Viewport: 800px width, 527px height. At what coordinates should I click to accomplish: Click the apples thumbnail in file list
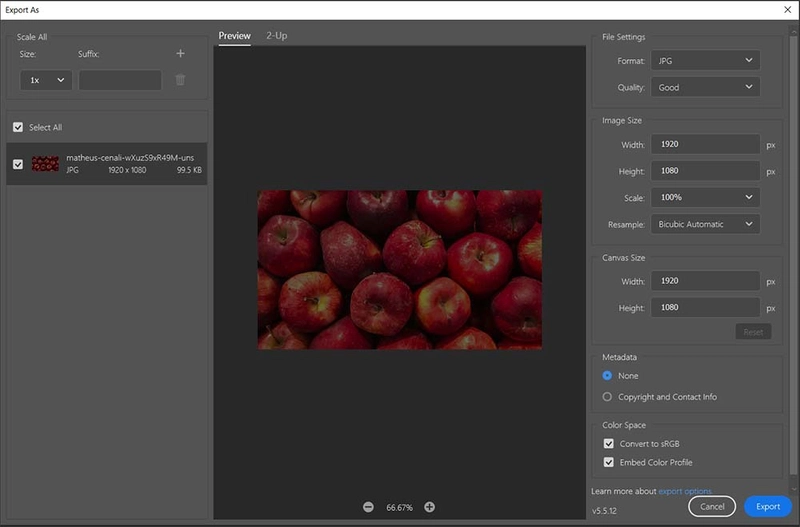click(x=45, y=164)
